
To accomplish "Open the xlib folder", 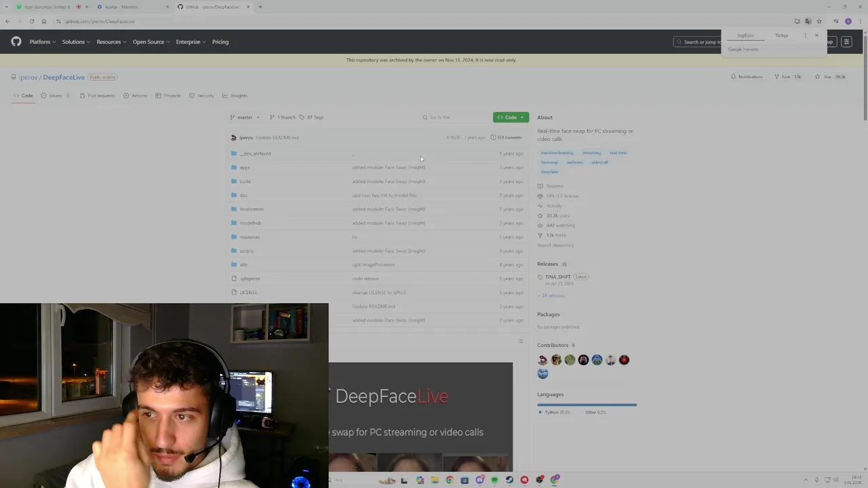I will [243, 265].
